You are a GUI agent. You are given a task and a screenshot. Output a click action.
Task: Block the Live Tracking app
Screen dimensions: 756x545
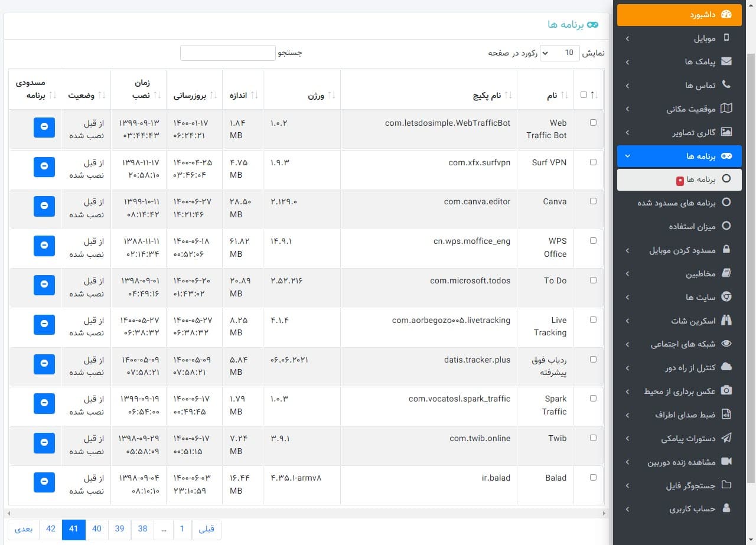point(44,325)
